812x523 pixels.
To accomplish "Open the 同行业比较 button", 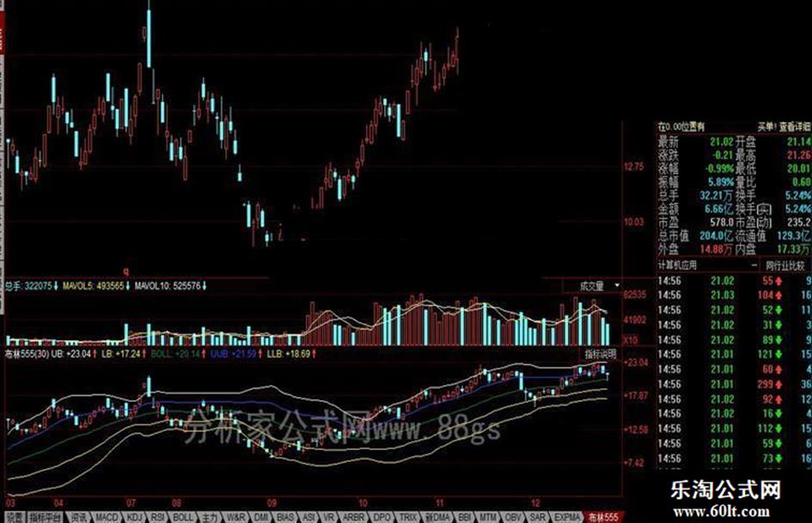I will coord(785,265).
